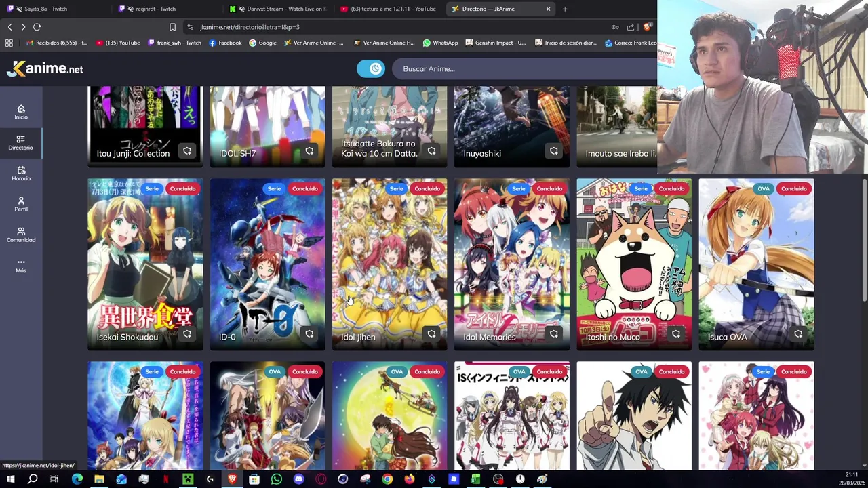Go back with the browser back arrow
Viewport: 868px width, 488px height.
click(x=9, y=27)
